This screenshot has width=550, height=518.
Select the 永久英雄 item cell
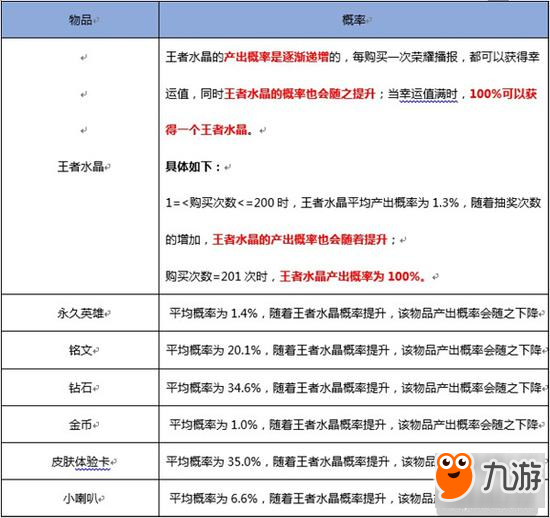(80, 313)
